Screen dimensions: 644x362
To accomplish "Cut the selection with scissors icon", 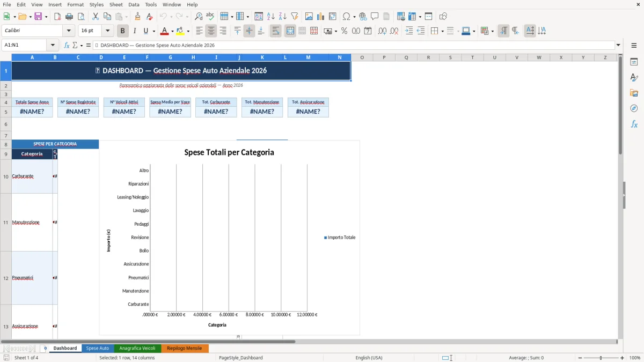I will (95, 17).
